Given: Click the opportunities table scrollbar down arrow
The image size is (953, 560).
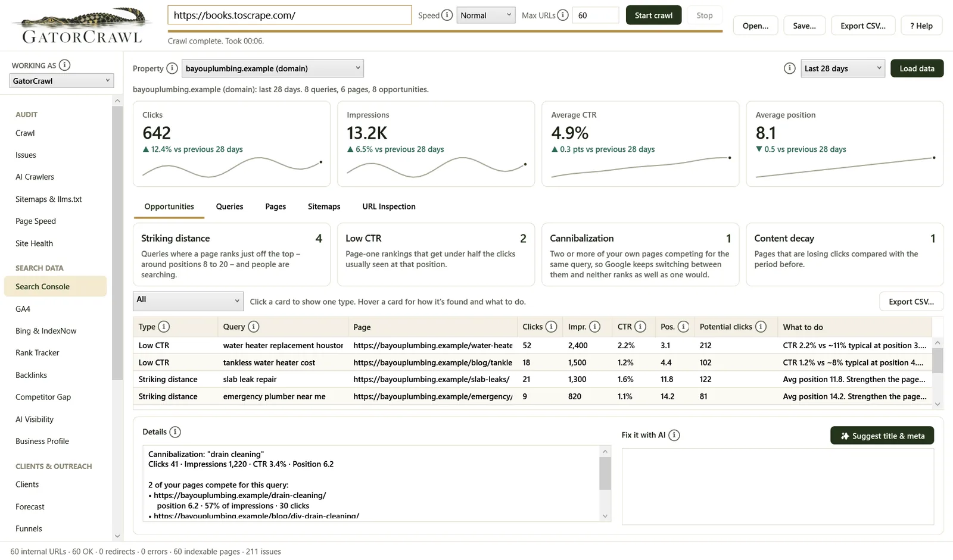Looking at the screenshot, I should (x=938, y=404).
